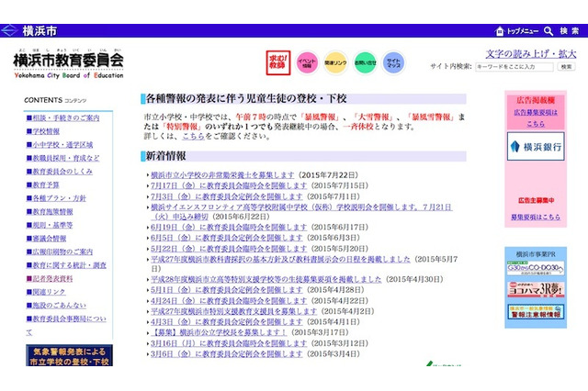Open 3月16日 教育委員会臨時会 news link
The image size is (588, 391).
click(x=229, y=343)
